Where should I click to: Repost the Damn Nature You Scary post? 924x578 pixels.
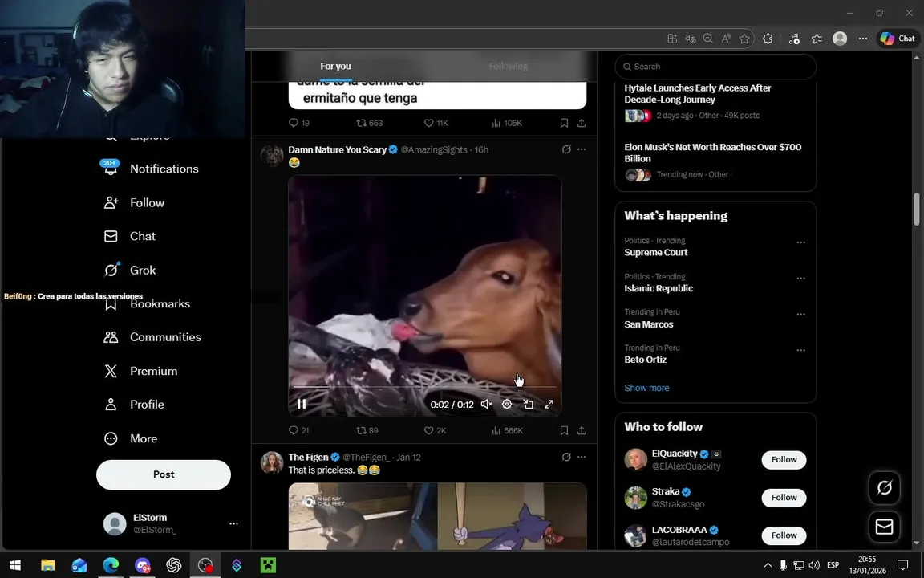(x=367, y=430)
